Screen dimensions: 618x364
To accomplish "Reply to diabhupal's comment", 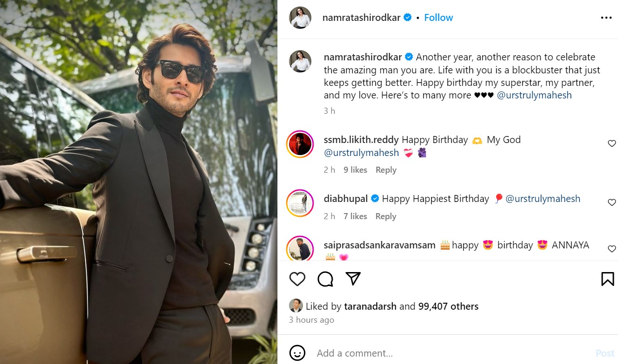I will pyautogui.click(x=386, y=216).
